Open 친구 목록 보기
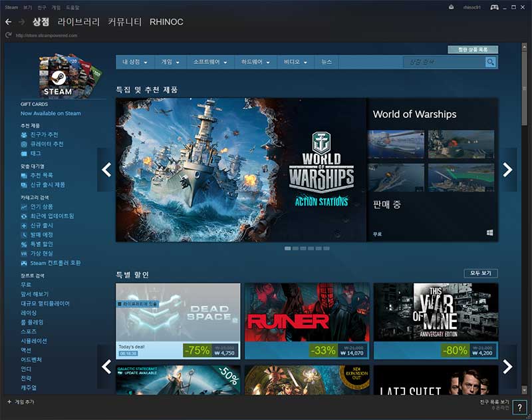The image size is (532, 420). [x=494, y=402]
